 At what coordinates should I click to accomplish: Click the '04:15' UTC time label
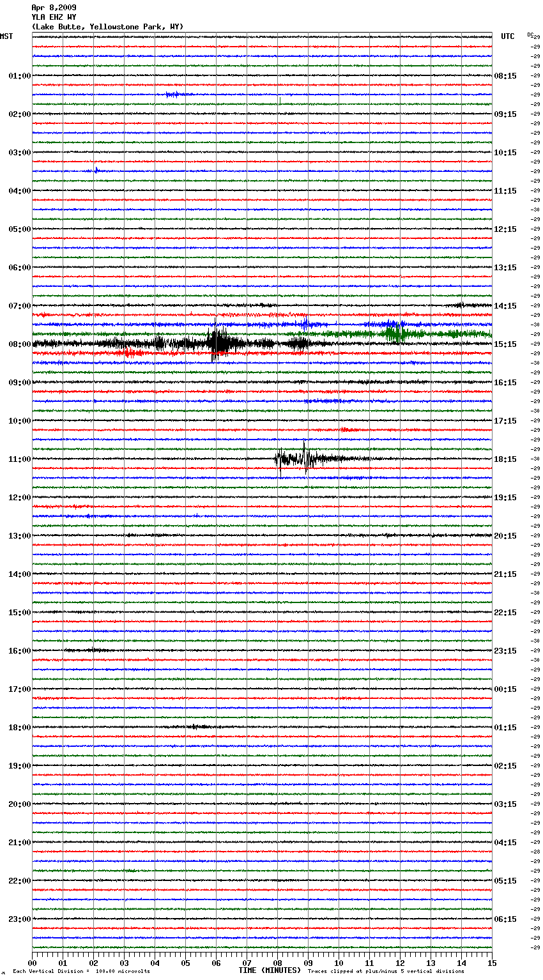pos(505,843)
